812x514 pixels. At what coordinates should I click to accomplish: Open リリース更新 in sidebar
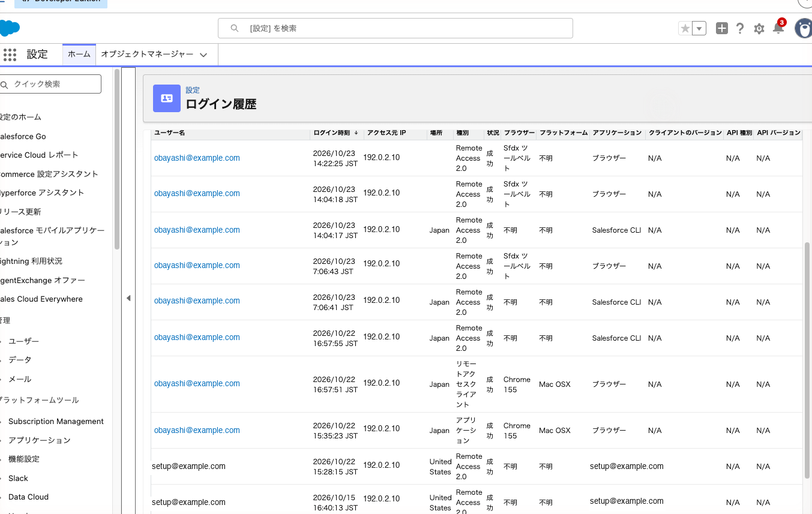point(20,212)
